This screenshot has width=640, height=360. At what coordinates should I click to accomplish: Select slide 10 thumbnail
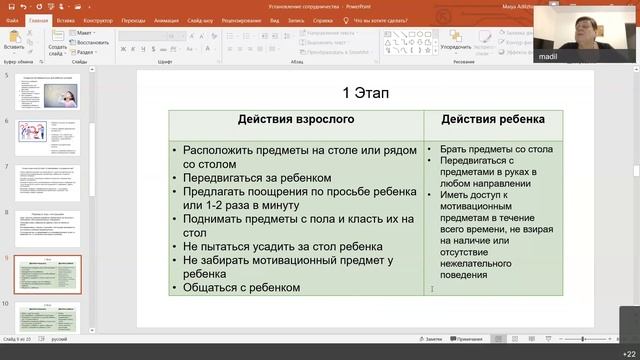48,318
